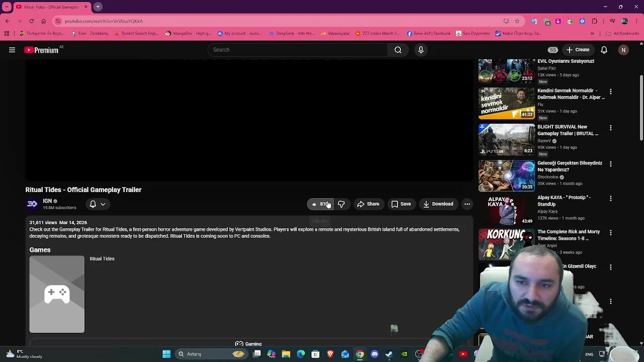Image resolution: width=644 pixels, height=362 pixels.
Task: Open Chrome three-dot menu
Action: coord(636,21)
